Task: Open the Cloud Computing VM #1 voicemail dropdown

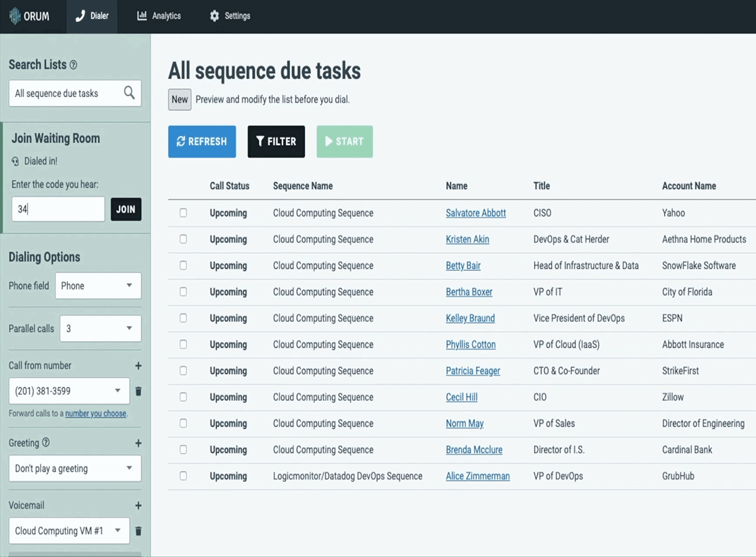Action: [69, 530]
